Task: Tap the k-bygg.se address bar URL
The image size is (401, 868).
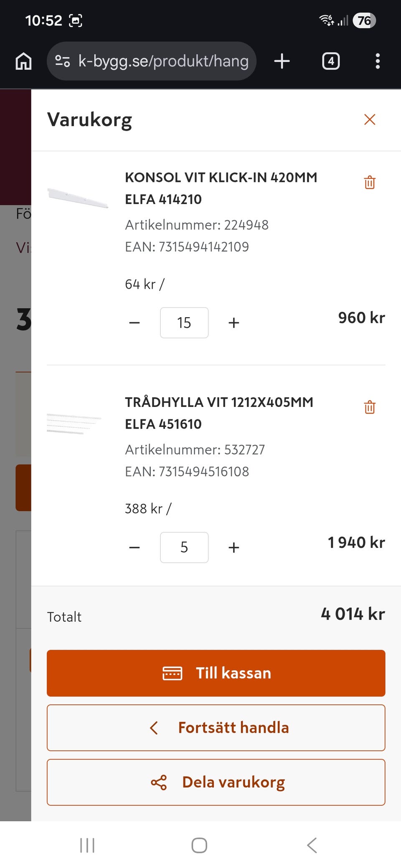Action: coord(163,61)
